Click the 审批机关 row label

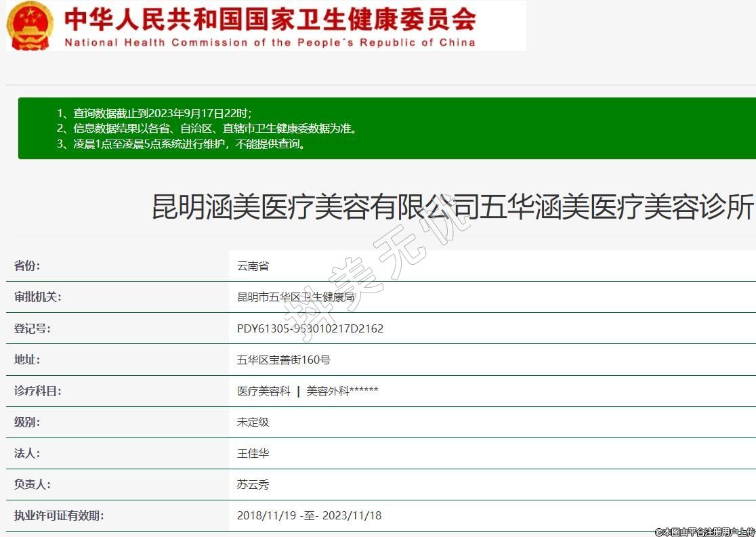(37, 297)
